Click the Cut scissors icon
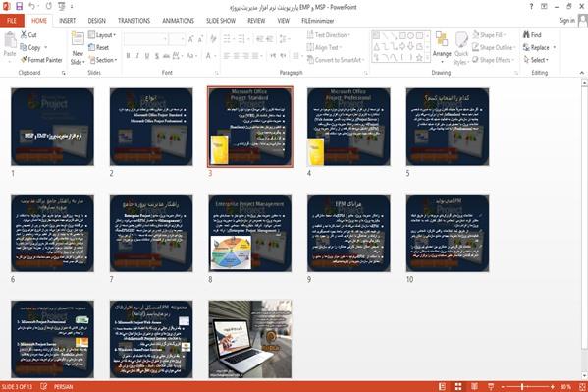This screenshot has width=588, height=392. 24,35
